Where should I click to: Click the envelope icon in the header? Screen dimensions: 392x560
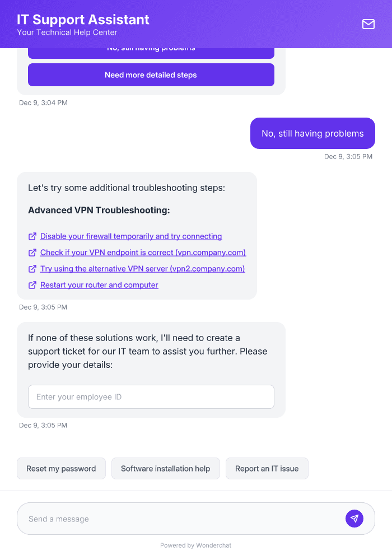coord(368,24)
